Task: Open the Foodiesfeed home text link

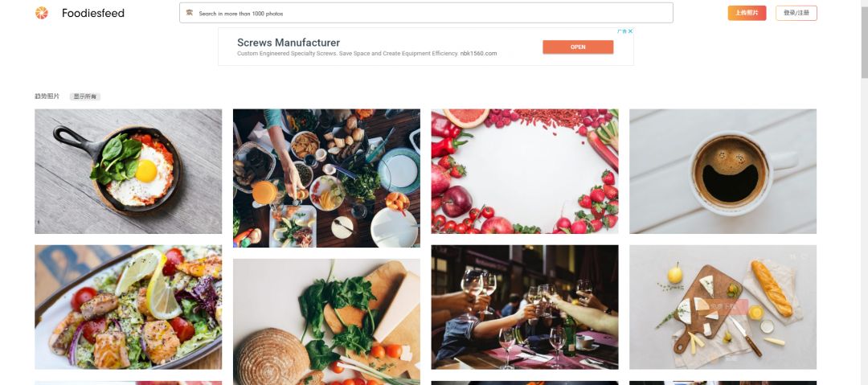Action: [x=93, y=13]
